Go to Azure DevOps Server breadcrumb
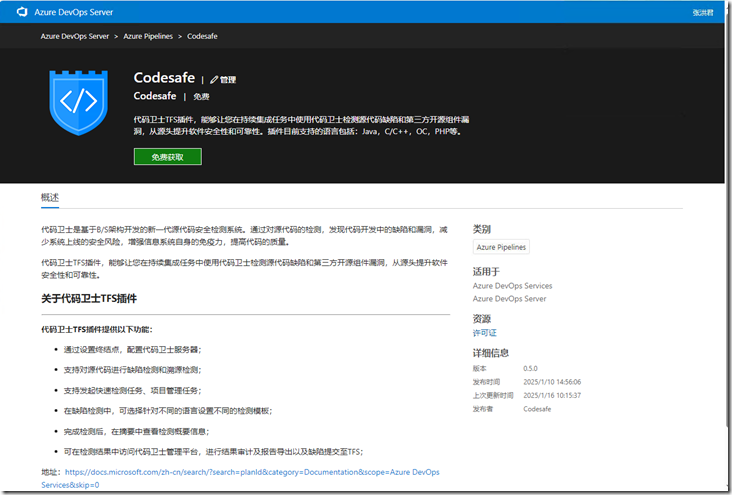Screen dimensions: 732x495 pyautogui.click(x=75, y=36)
